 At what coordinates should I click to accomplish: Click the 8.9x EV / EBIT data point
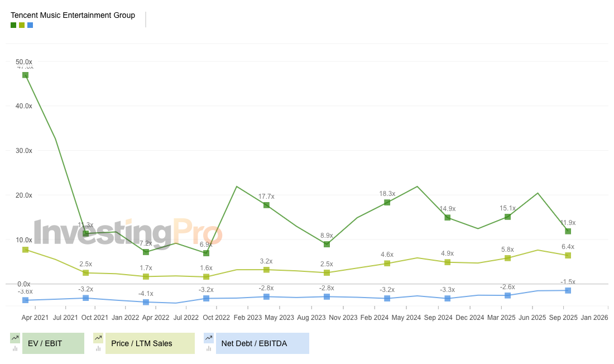pos(327,244)
